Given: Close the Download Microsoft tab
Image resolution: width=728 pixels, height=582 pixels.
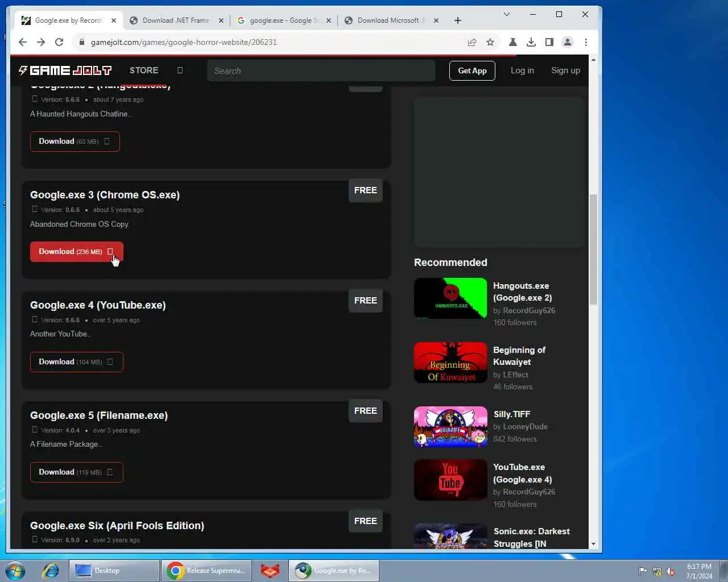Looking at the screenshot, I should pos(436,20).
